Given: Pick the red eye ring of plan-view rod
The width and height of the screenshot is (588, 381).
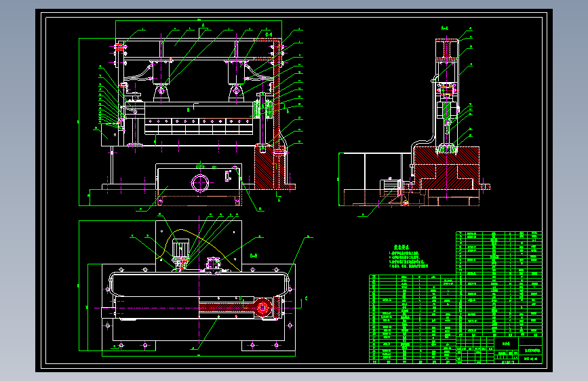Looking at the screenshot, I should 262,308.
